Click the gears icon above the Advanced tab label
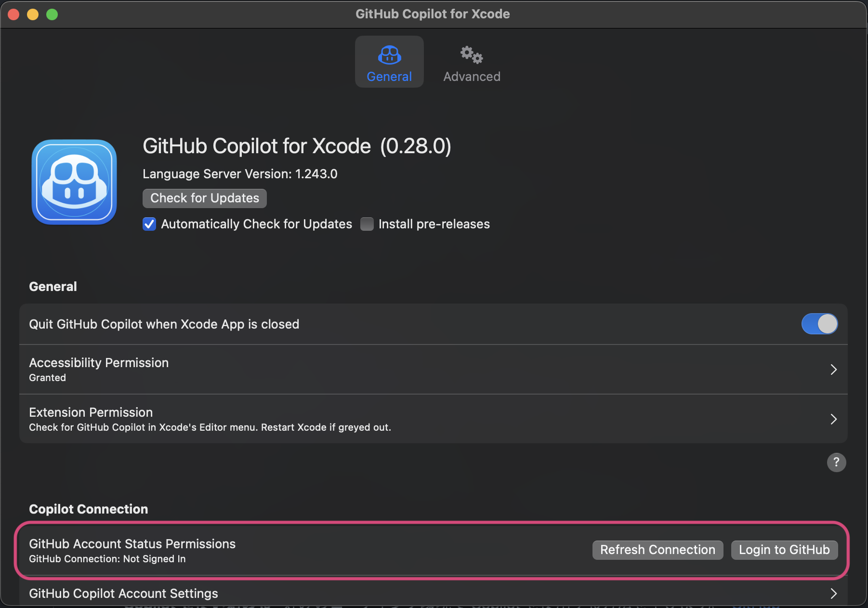868x608 pixels. (472, 55)
